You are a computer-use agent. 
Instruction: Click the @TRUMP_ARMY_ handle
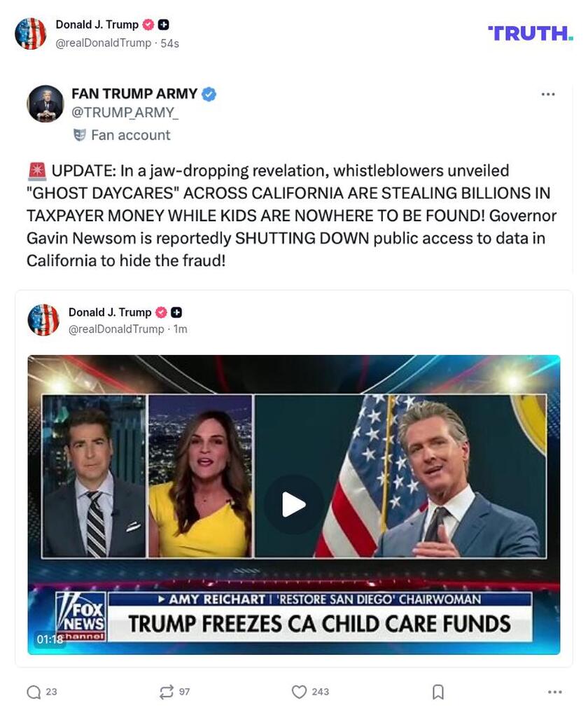[x=125, y=112]
